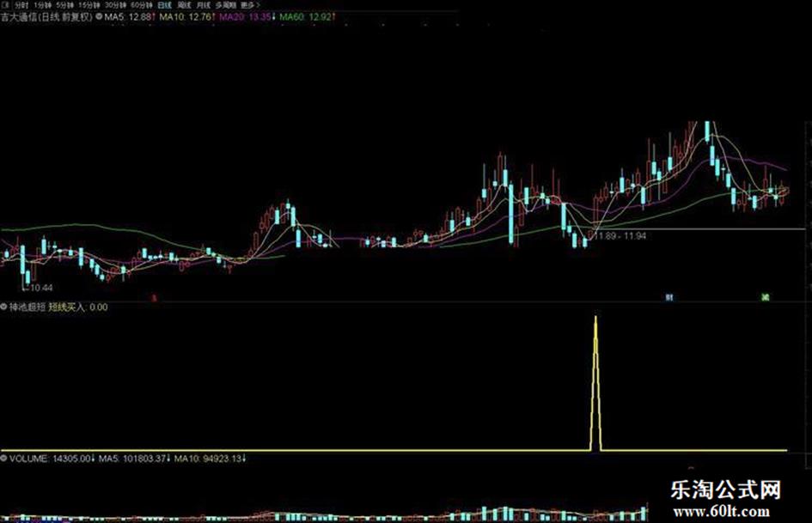
Task: Open MA settings icon beside 吉大通信 title
Action: pos(99,16)
